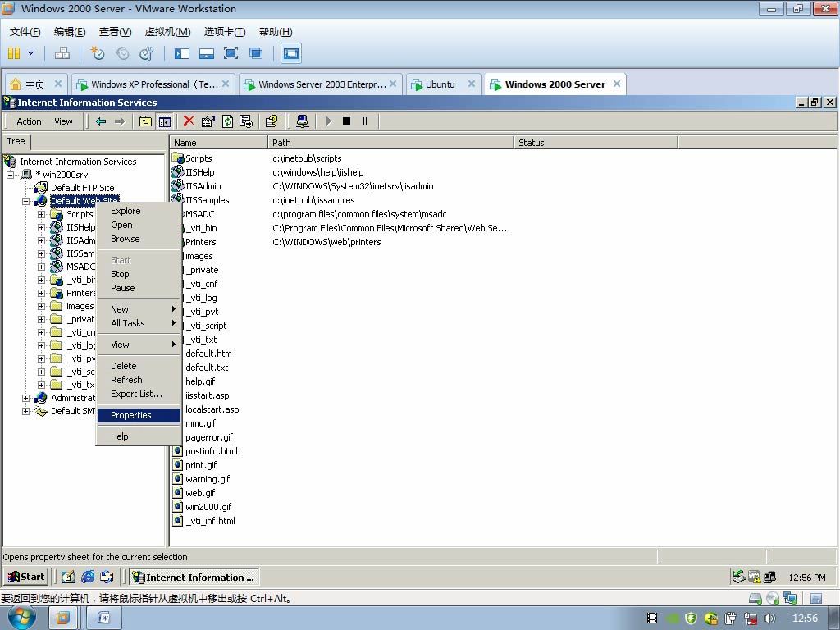Click the host volume speaker tray icon
Image resolution: width=840 pixels, height=630 pixels.
pos(769,619)
